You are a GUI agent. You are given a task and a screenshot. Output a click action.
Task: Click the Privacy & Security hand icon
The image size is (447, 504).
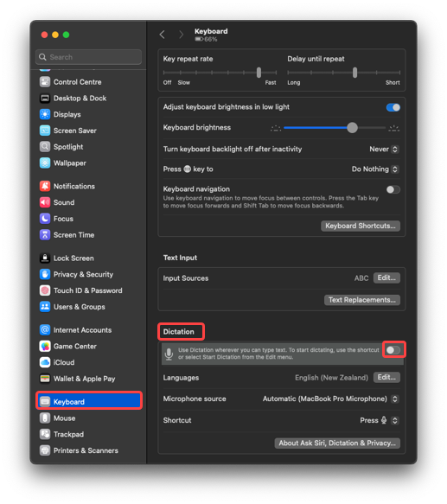(x=45, y=274)
